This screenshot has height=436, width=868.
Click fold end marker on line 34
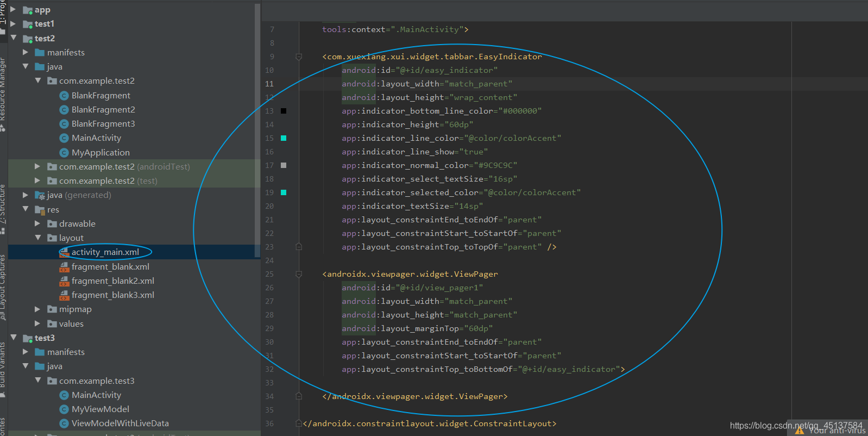(299, 396)
